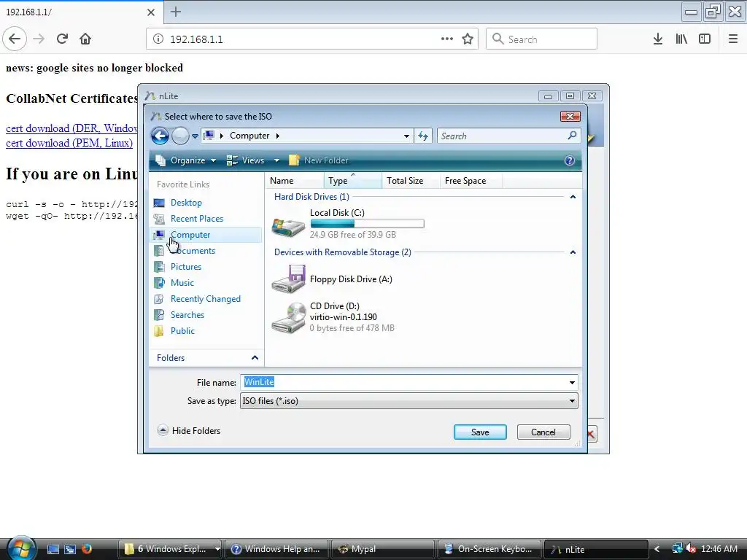Click Firefox Back button
747x560 pixels.
pyautogui.click(x=15, y=39)
